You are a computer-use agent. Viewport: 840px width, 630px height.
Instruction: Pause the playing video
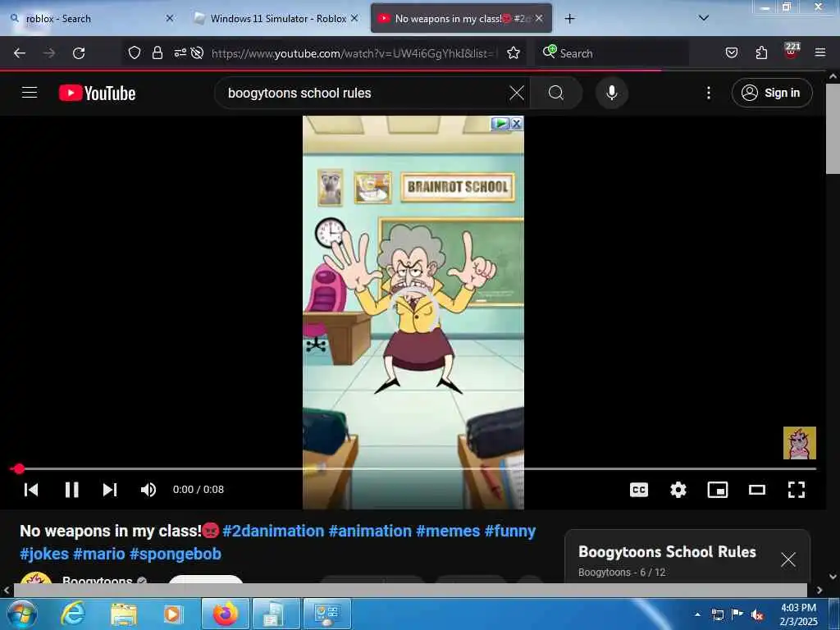(71, 489)
